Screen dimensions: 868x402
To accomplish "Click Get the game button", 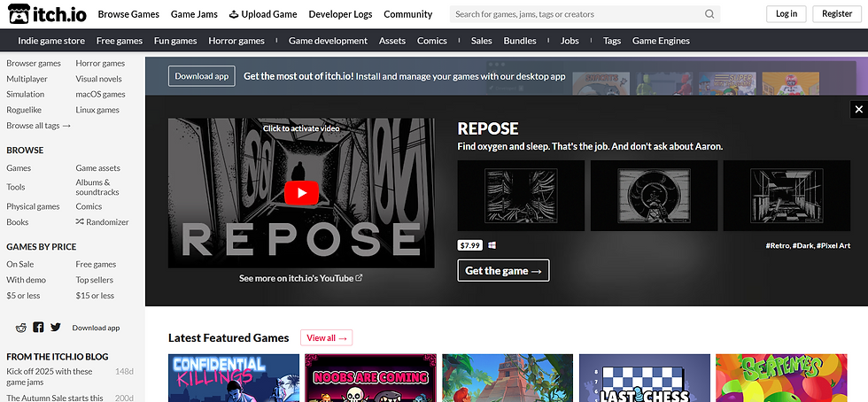I will click(503, 270).
